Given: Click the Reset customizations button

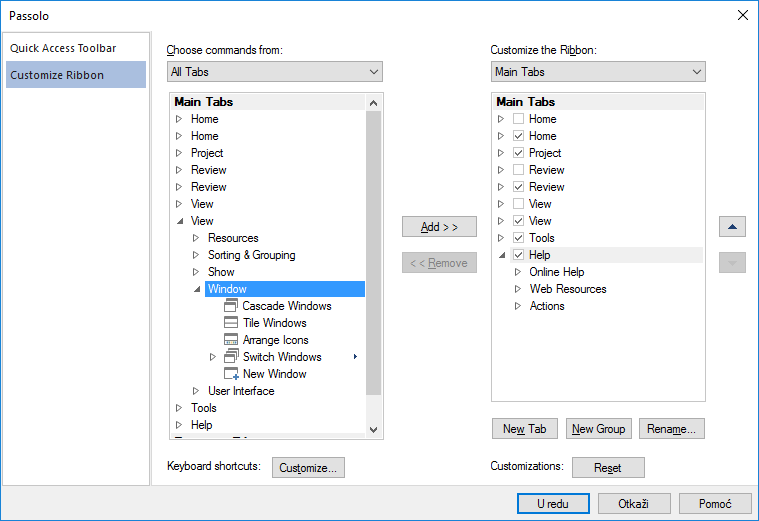Looking at the screenshot, I should [x=607, y=468].
